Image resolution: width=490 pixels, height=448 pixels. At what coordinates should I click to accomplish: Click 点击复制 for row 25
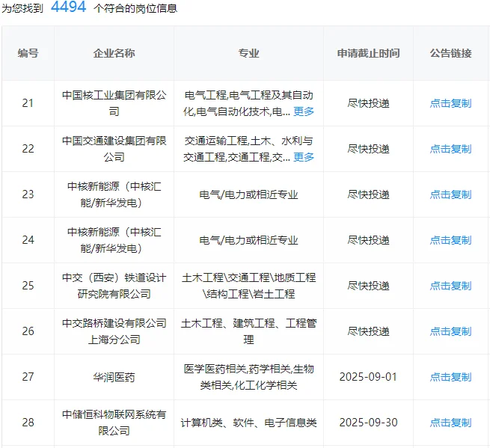pyautogui.click(x=450, y=286)
